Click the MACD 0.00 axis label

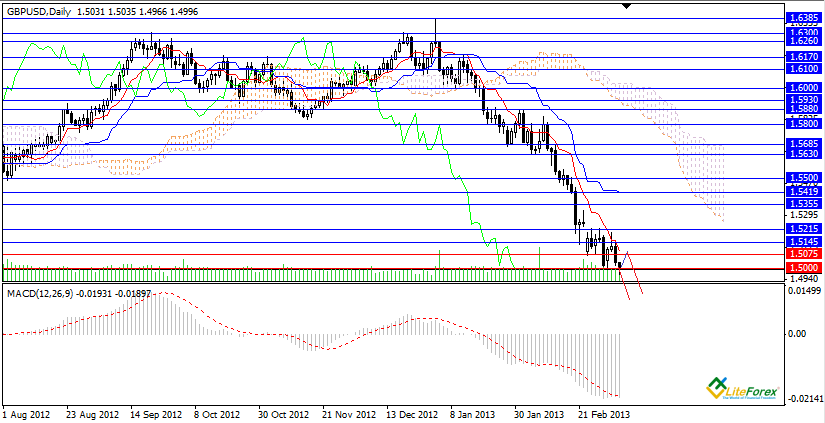[797, 334]
